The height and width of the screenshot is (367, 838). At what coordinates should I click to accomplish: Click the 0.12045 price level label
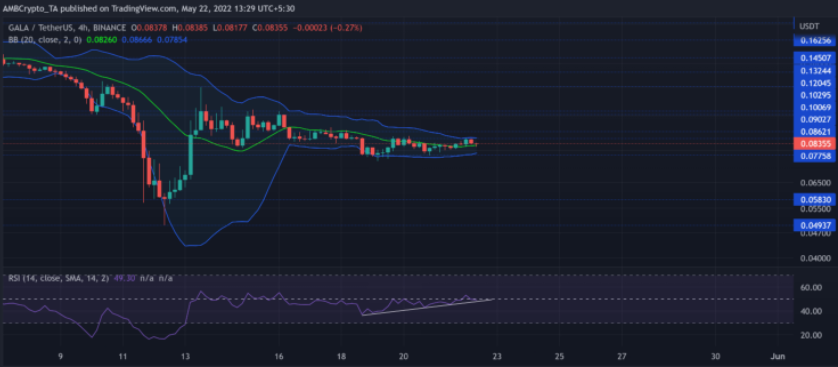(x=815, y=83)
